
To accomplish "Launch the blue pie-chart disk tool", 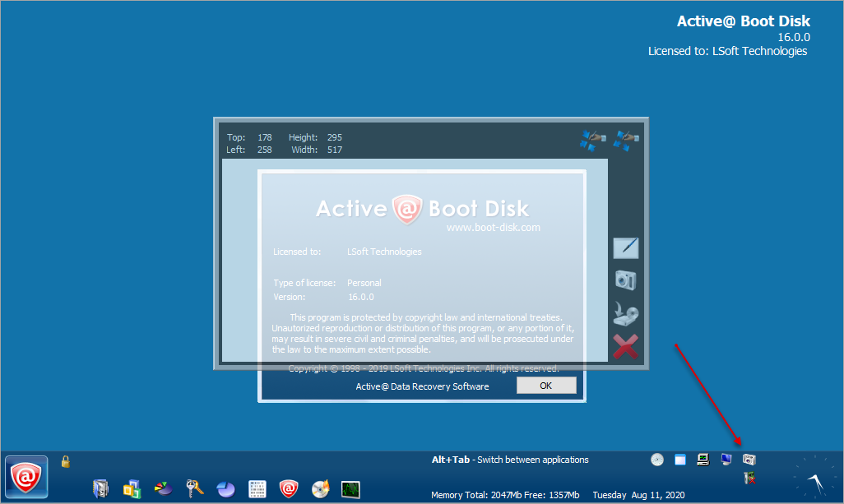I will coord(225,489).
